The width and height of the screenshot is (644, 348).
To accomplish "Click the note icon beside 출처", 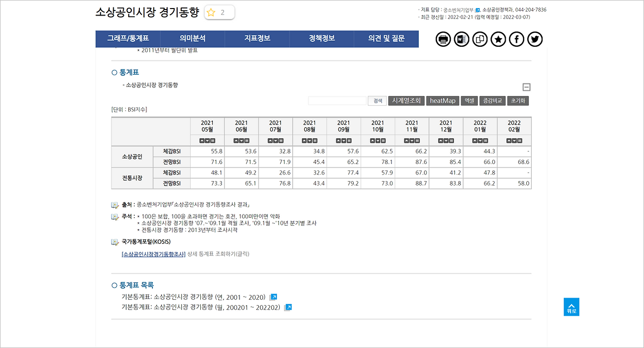I will pos(115,205).
